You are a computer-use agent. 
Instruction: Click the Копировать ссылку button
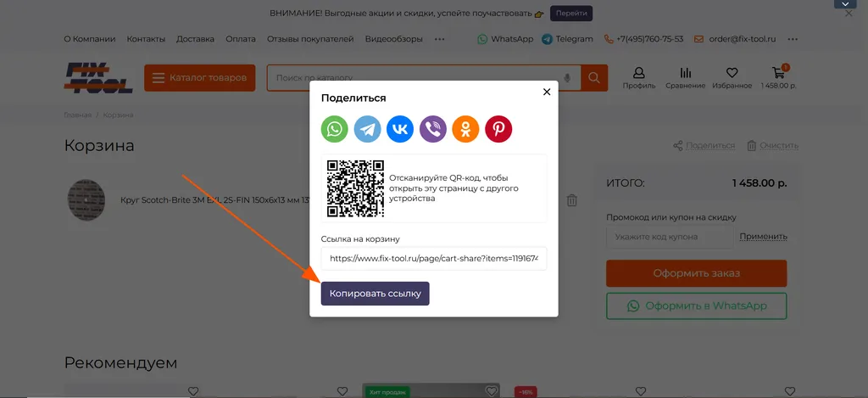click(376, 294)
